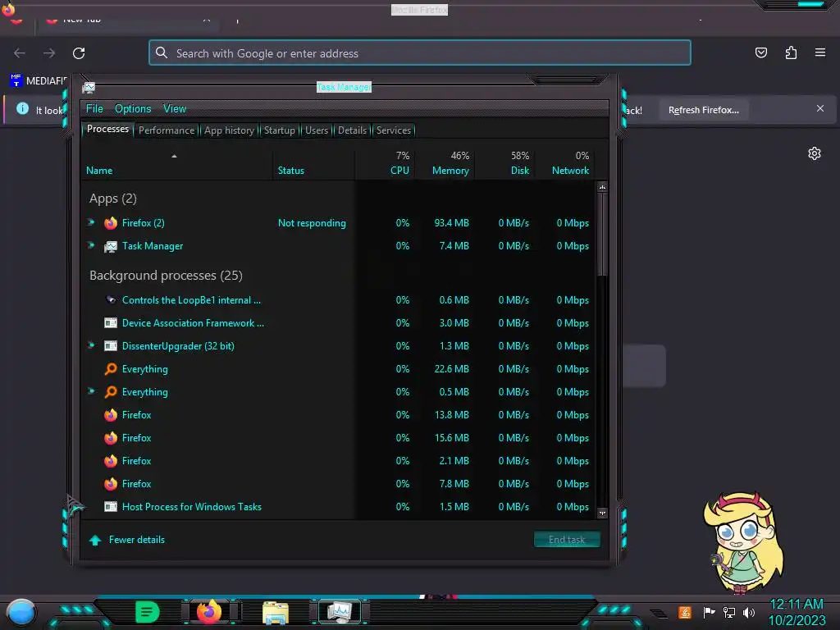Sort processes by Name column
The height and width of the screenshot is (630, 840).
pyautogui.click(x=176, y=163)
